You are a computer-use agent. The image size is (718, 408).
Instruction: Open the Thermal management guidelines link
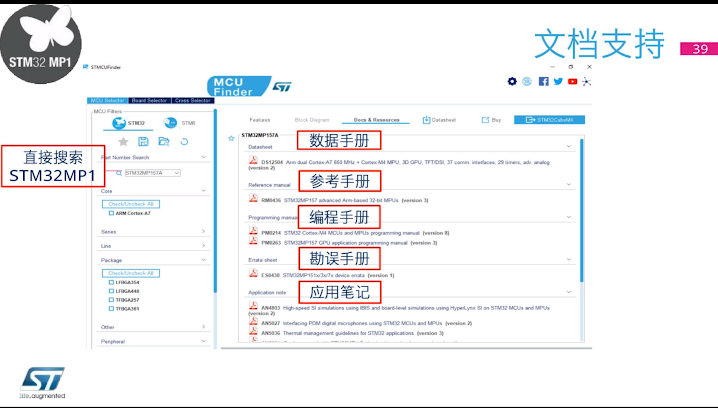click(x=348, y=333)
